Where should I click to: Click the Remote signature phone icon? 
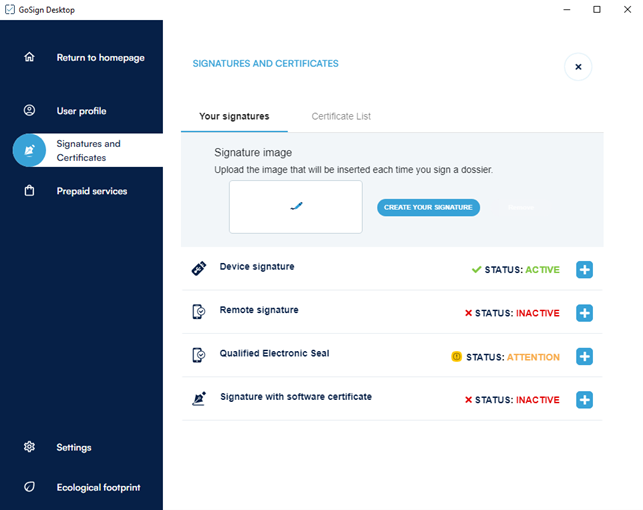pyautogui.click(x=199, y=312)
